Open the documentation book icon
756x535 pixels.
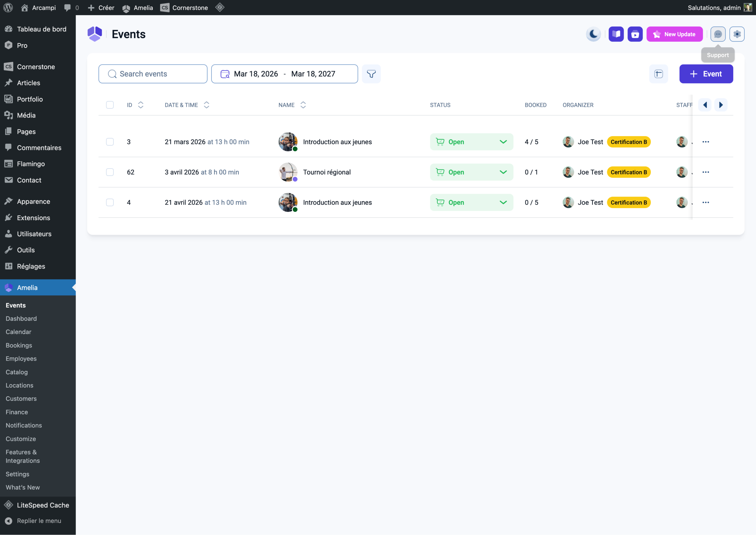coord(616,34)
